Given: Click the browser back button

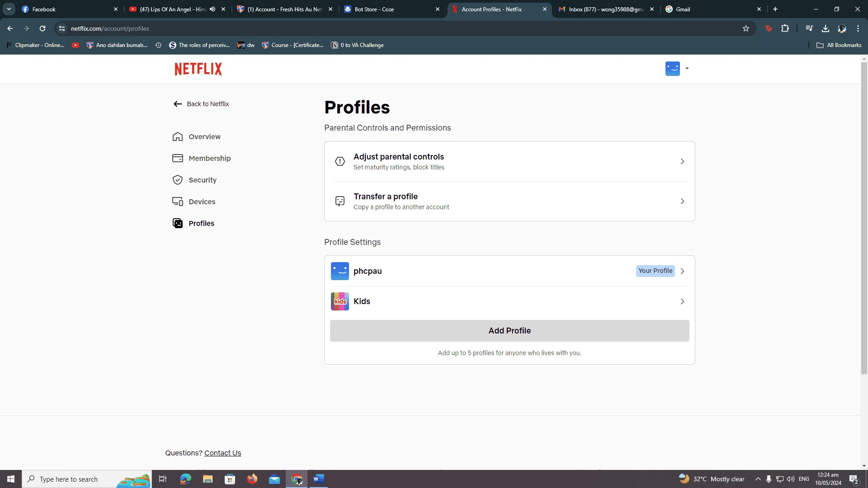Looking at the screenshot, I should (10, 28).
